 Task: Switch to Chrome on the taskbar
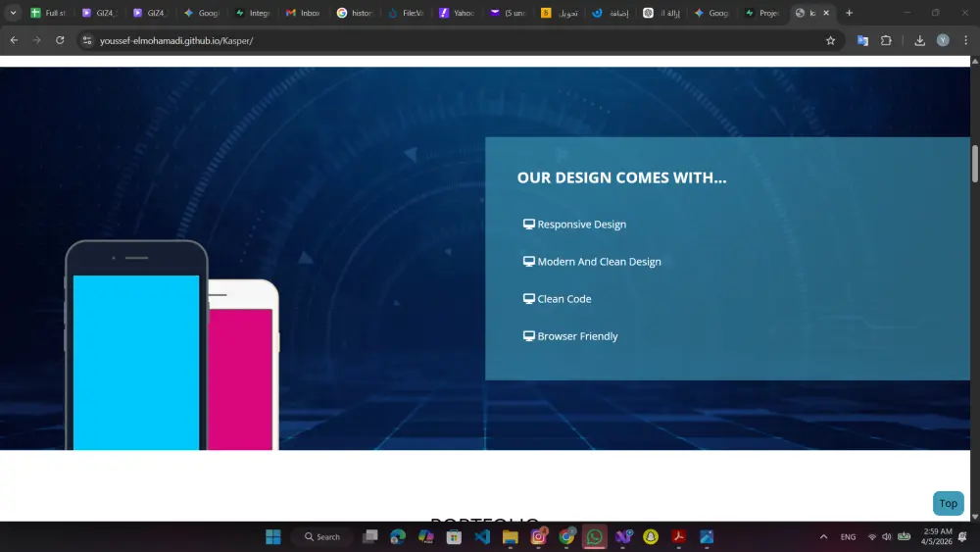point(566,537)
